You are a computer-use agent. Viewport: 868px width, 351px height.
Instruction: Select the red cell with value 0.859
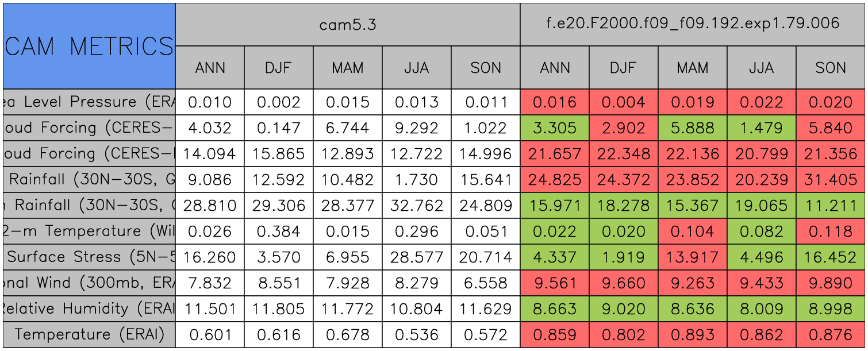555,334
